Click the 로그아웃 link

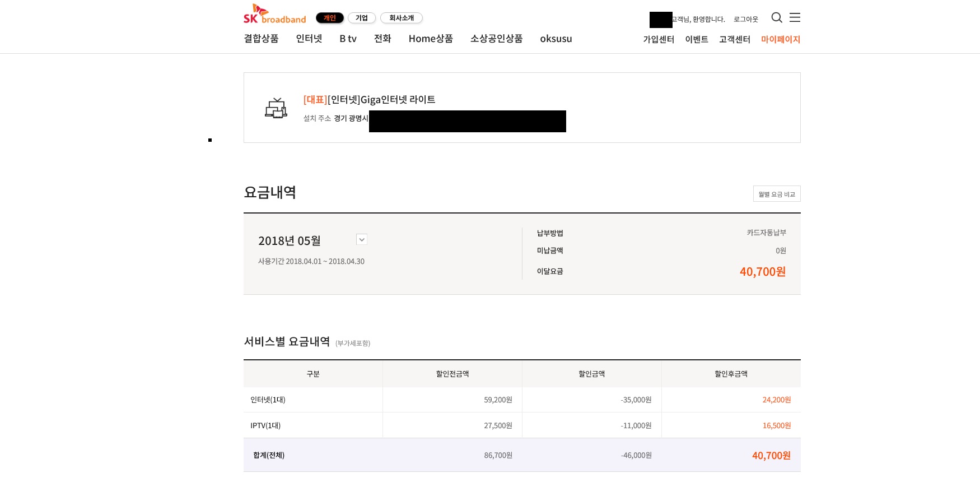(745, 19)
